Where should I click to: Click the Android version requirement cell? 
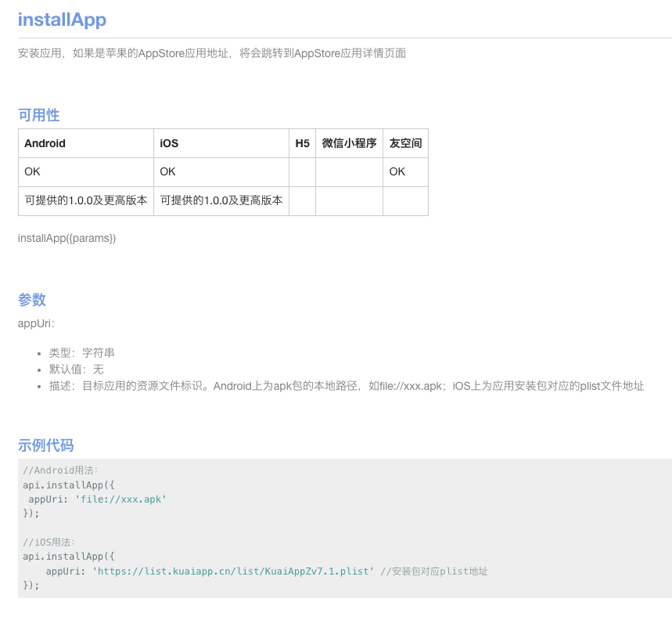86,200
